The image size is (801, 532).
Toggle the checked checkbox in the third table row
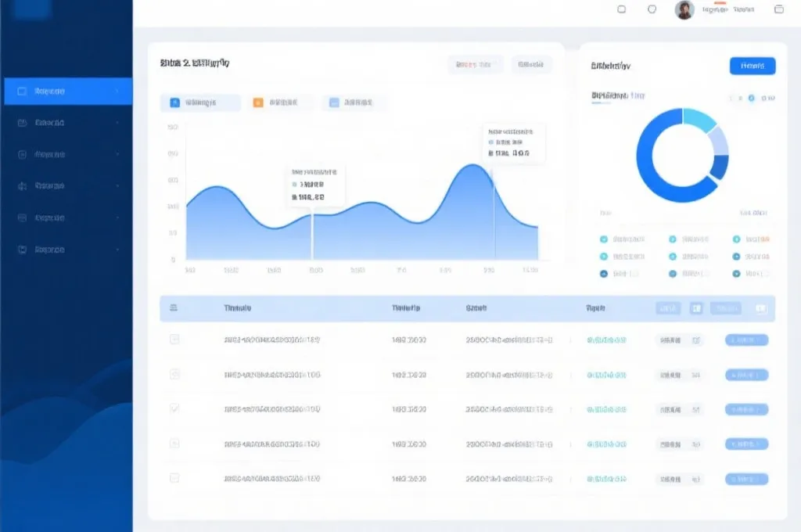pyautogui.click(x=174, y=408)
